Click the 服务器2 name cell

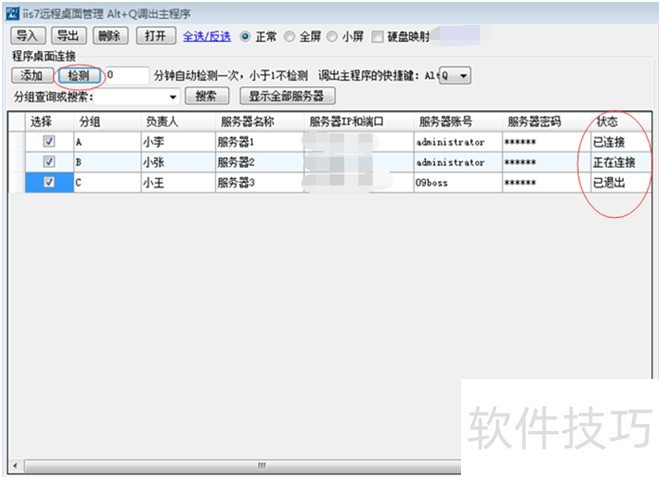click(x=259, y=162)
